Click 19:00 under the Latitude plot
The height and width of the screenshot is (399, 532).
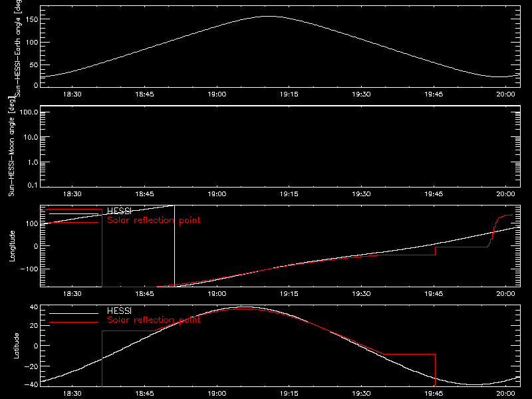point(217,394)
